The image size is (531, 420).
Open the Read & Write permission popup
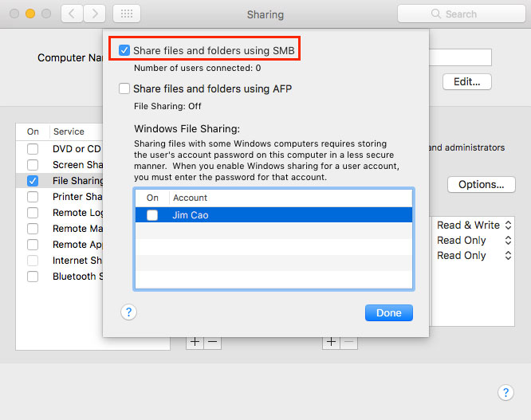click(x=474, y=225)
